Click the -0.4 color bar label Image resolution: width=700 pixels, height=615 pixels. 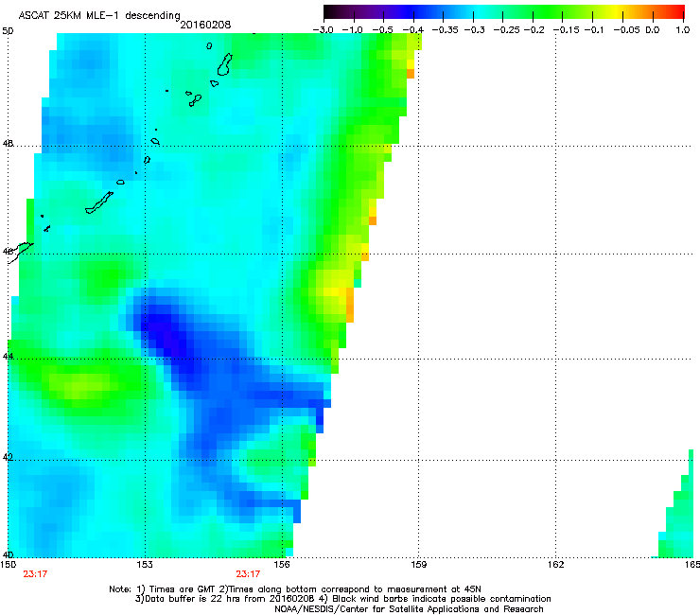413,30
